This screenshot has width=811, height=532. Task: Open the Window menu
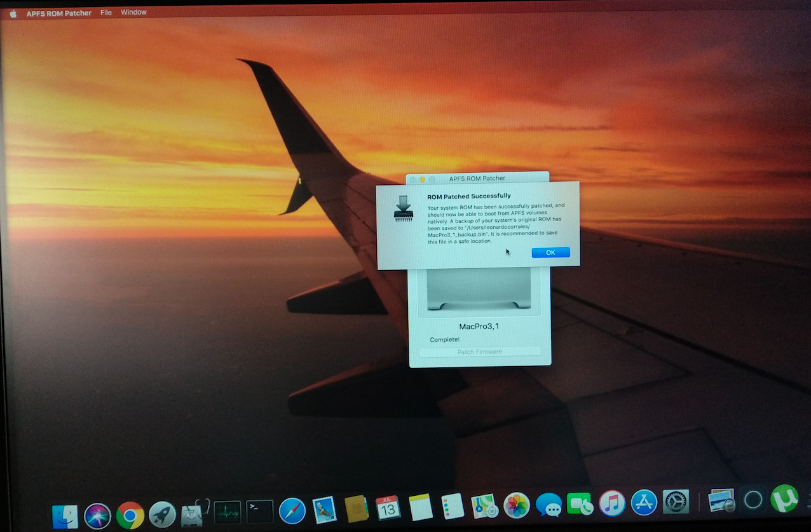tap(133, 12)
